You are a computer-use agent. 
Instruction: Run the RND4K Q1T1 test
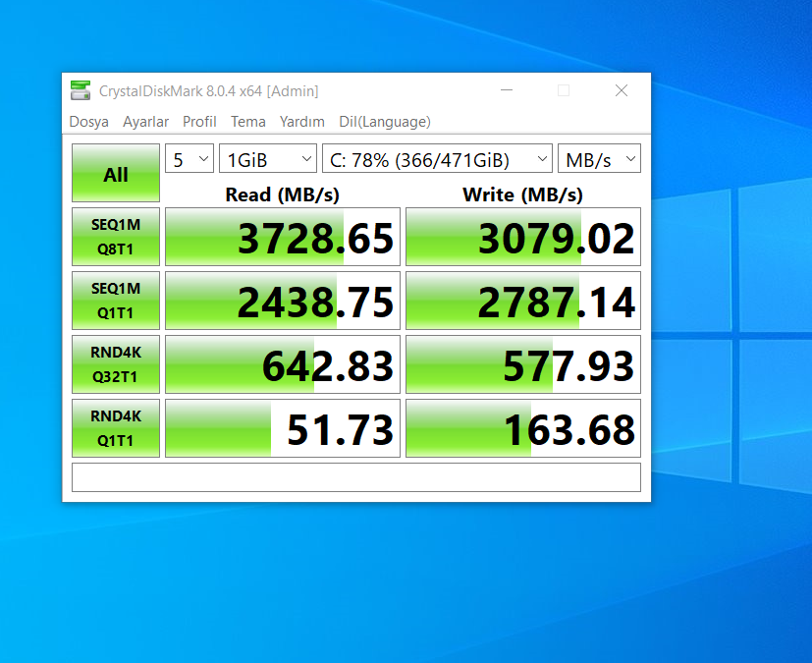pos(116,428)
